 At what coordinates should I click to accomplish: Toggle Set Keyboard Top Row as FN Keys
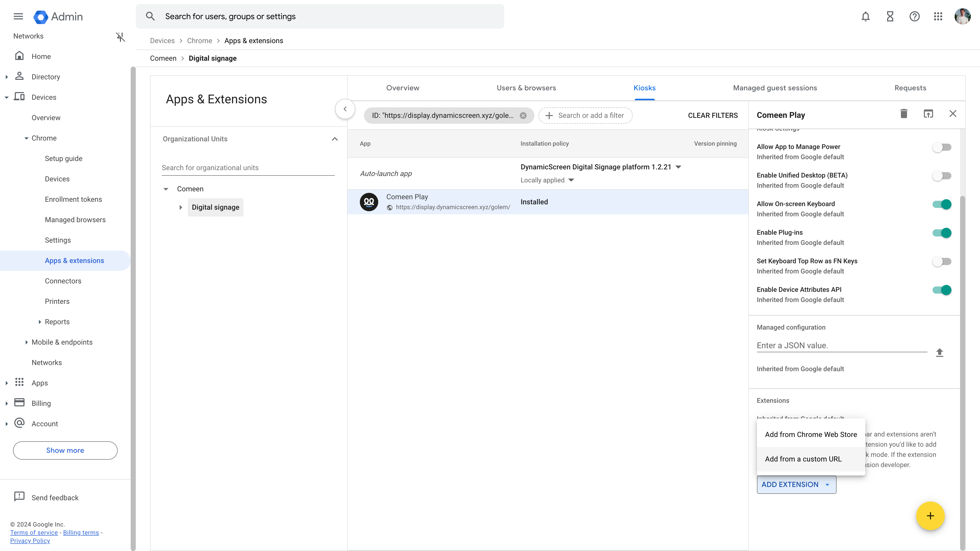coord(941,262)
